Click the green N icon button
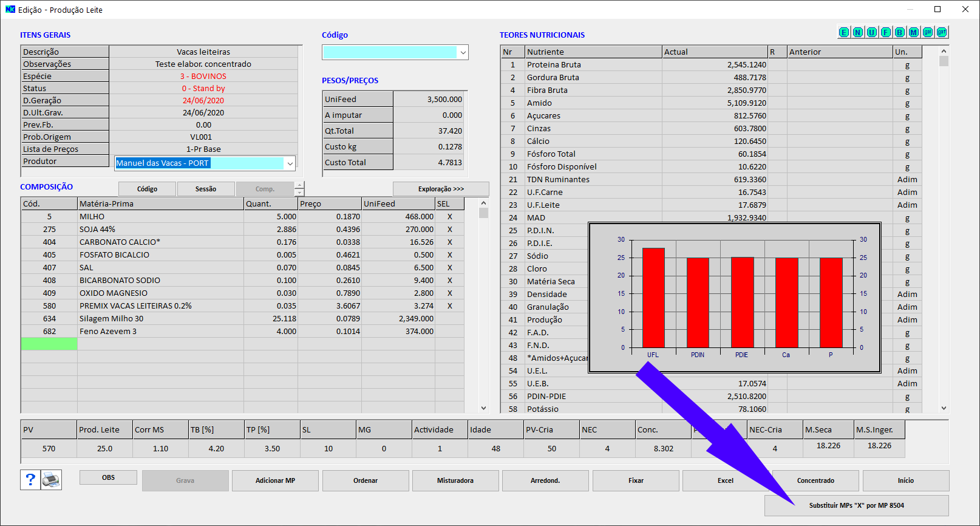This screenshot has height=526, width=980. point(857,32)
